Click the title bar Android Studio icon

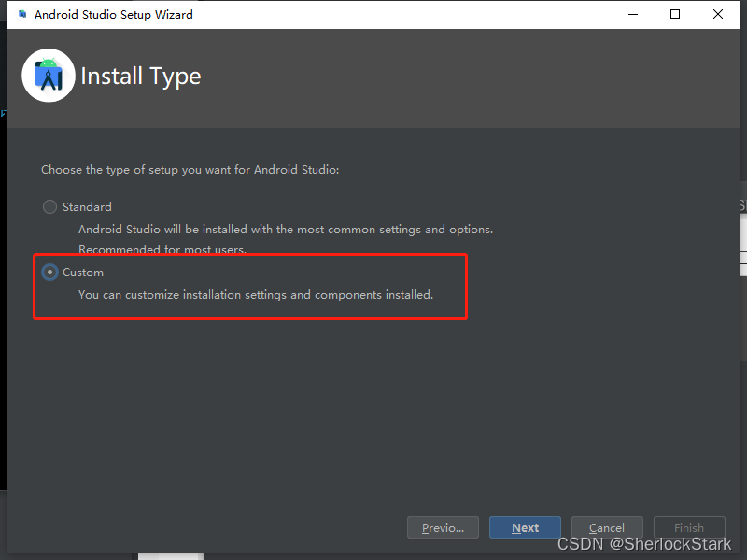point(21,14)
